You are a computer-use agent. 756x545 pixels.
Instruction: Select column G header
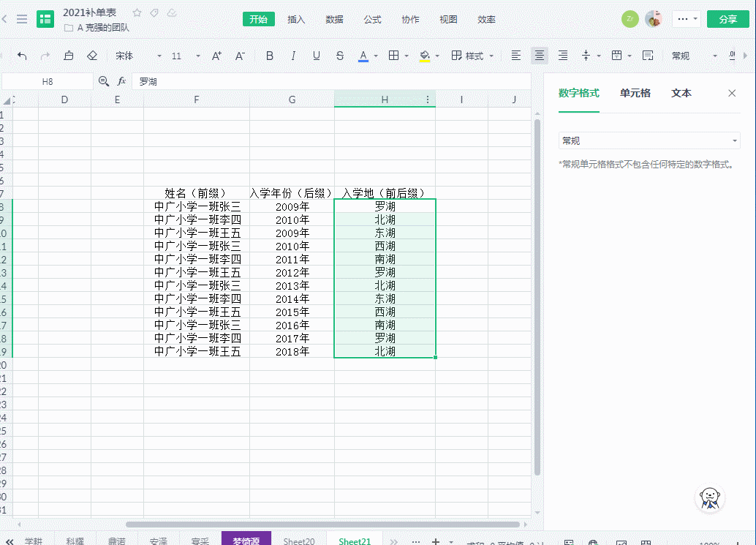coord(292,99)
